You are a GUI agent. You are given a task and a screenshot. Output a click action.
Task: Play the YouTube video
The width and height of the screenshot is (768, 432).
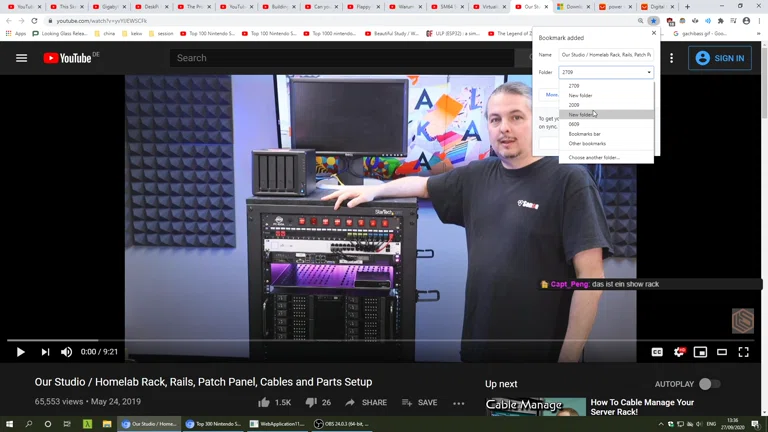(x=20, y=352)
